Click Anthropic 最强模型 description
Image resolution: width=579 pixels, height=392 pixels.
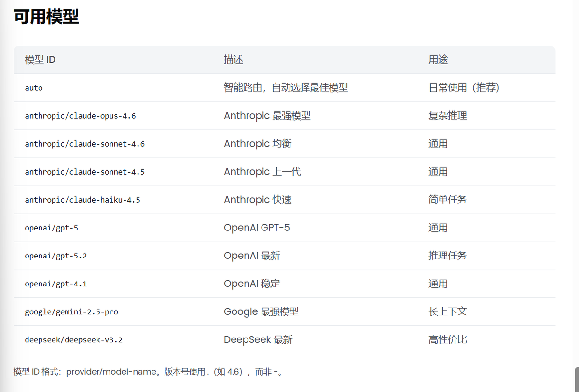(267, 116)
